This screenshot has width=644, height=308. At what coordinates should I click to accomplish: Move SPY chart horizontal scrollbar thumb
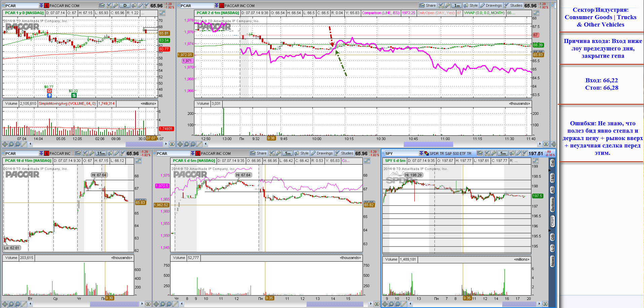[x=519, y=304]
